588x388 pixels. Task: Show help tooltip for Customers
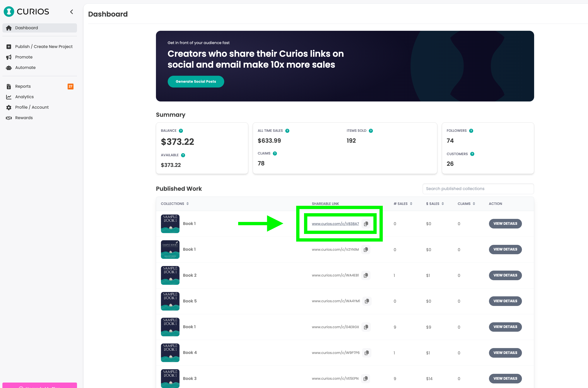click(x=472, y=154)
